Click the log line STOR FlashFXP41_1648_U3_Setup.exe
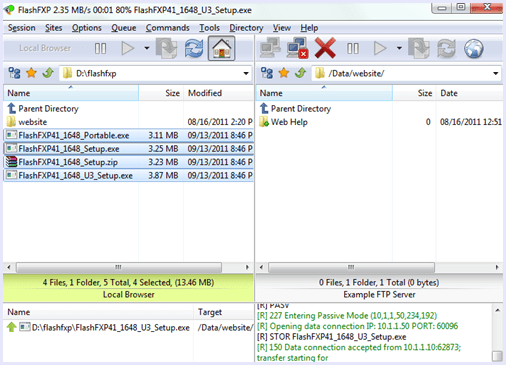 pyautogui.click(x=332, y=337)
